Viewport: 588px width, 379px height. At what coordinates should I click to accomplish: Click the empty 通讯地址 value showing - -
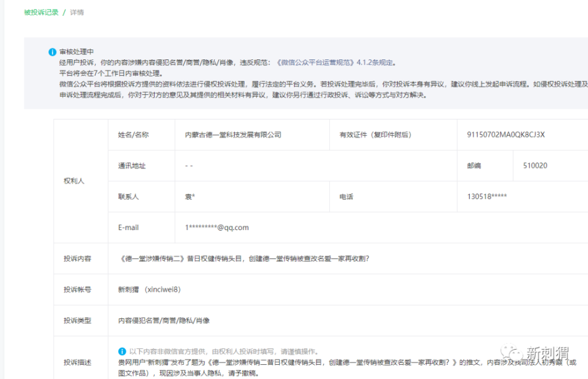point(189,165)
